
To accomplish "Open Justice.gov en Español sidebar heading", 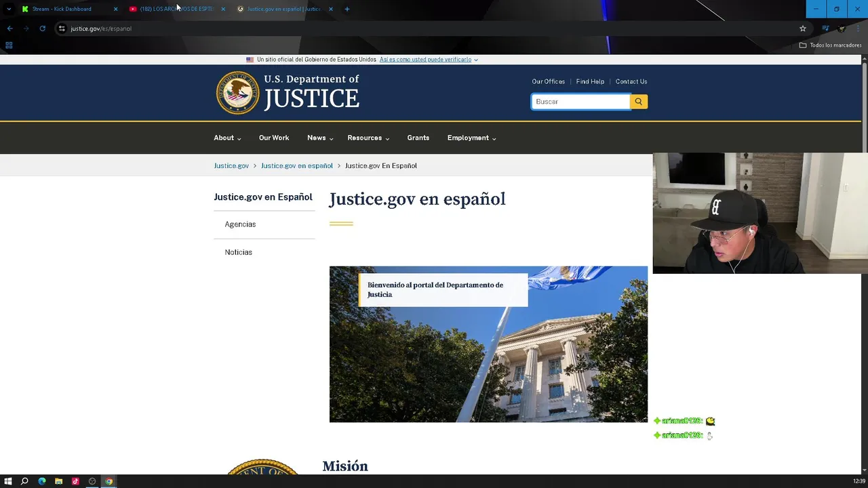I will pos(263,197).
